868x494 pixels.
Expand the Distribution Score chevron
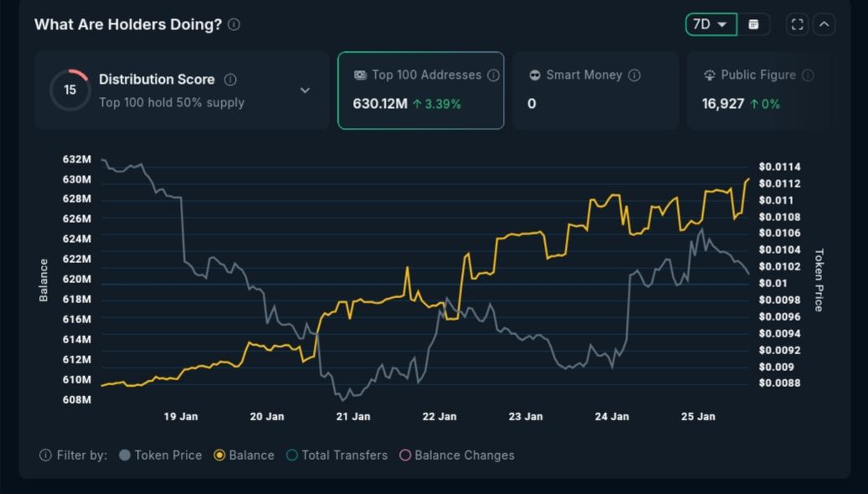pos(305,90)
